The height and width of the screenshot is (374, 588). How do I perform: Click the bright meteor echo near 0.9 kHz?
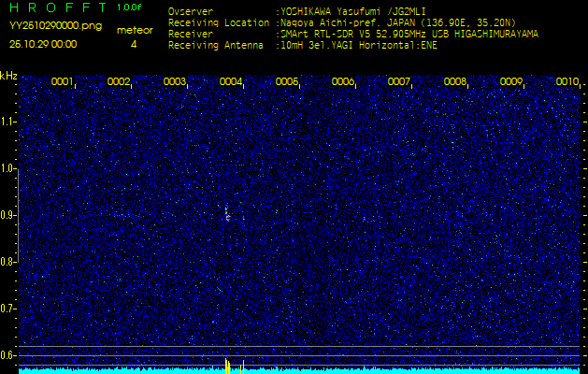point(227,214)
